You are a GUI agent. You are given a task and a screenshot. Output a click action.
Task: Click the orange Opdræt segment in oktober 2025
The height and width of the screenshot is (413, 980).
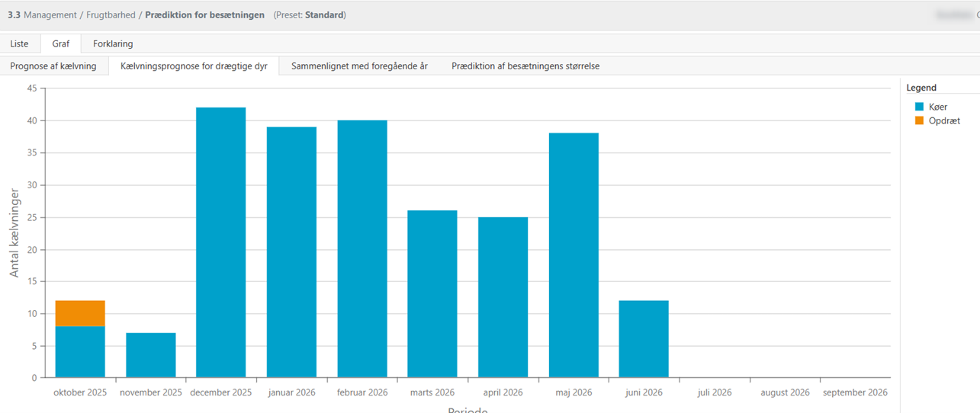tap(80, 313)
